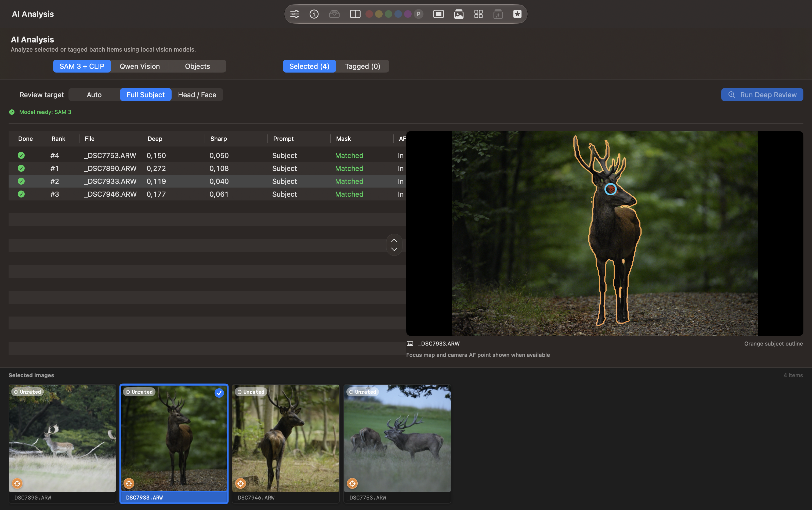Click the star icon in toolbar

(517, 14)
